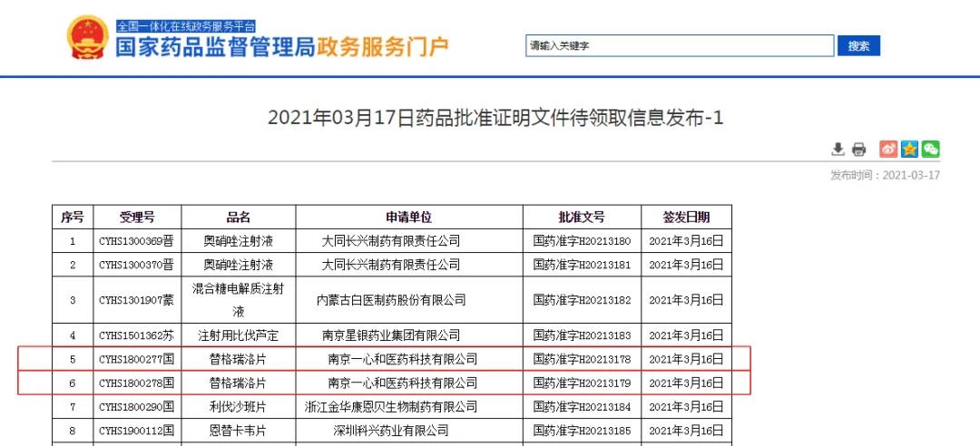The image size is (980, 446).
Task: Share to QZone with the star icon
Action: pos(909,150)
